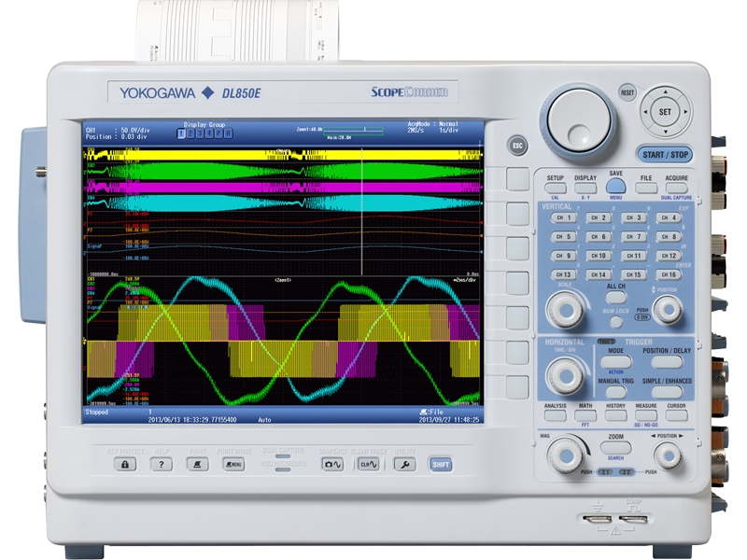The image size is (747, 560).
Task: Open the DISPLAY menu key
Action: pos(585,189)
